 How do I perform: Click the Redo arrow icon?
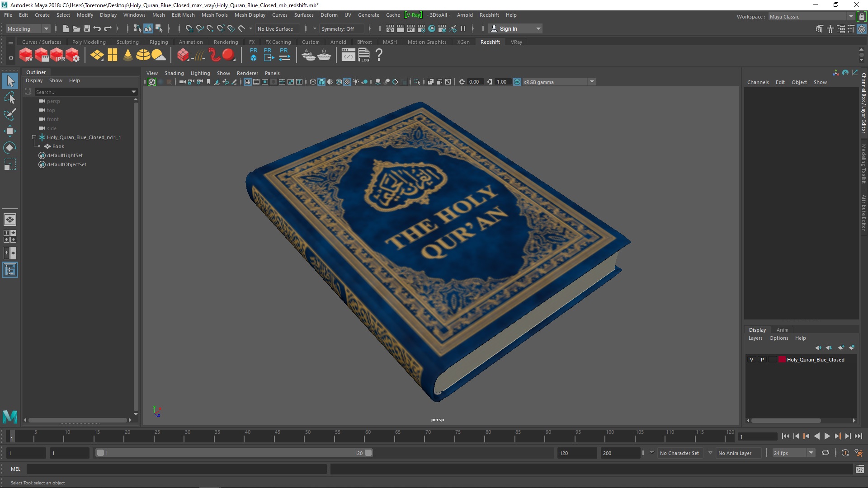click(x=108, y=28)
